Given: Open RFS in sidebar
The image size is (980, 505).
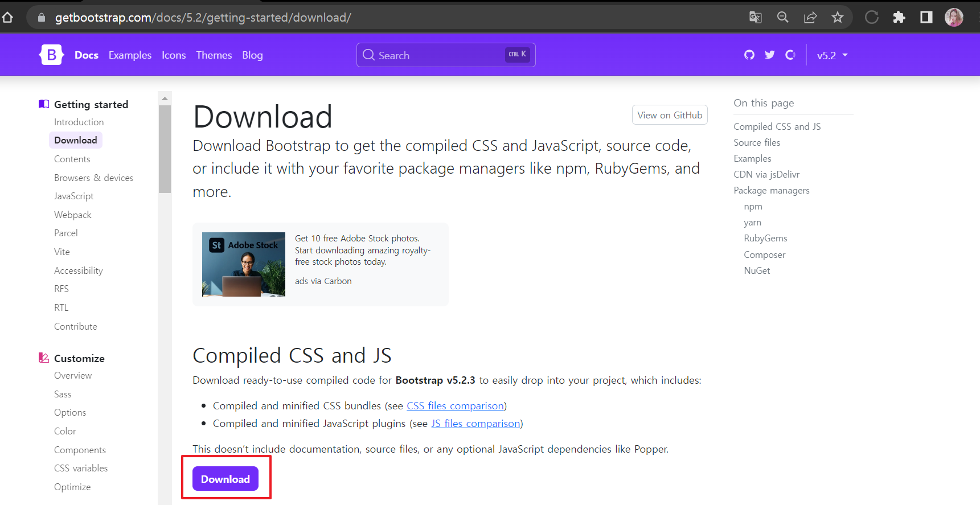Looking at the screenshot, I should pyautogui.click(x=61, y=289).
